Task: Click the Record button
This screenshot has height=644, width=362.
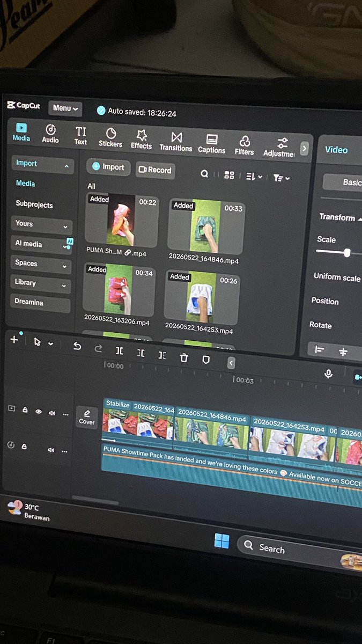Action: [x=155, y=170]
